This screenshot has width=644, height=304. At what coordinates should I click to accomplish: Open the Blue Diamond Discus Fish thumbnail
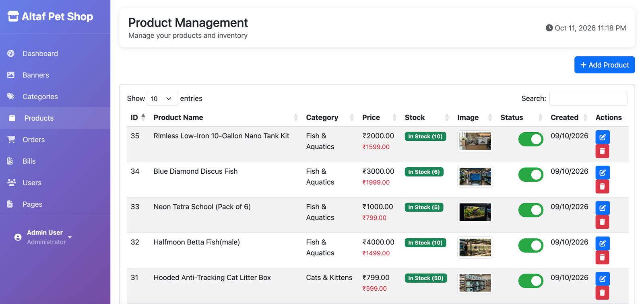pos(475,177)
